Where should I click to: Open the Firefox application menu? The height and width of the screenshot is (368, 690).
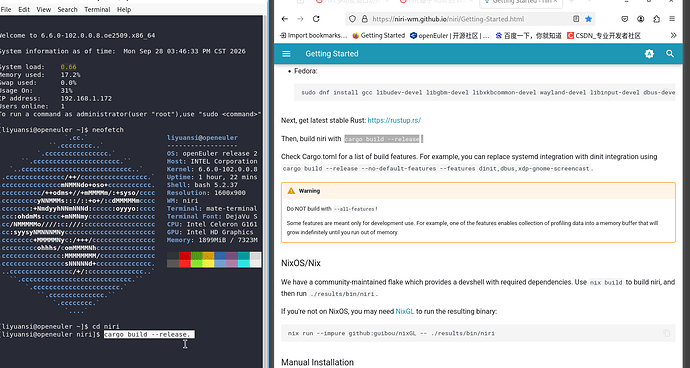click(672, 19)
